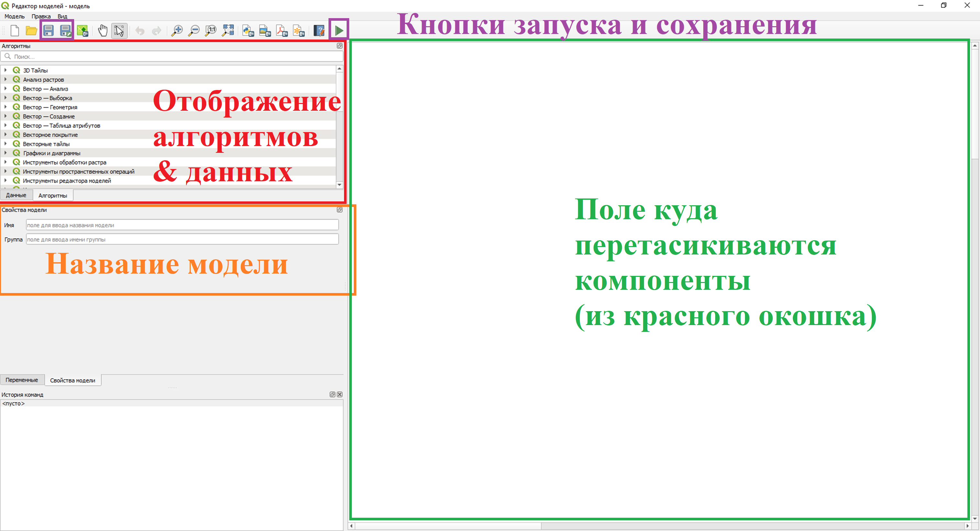Select the Pan hand tool
The height and width of the screenshot is (531, 980).
102,30
